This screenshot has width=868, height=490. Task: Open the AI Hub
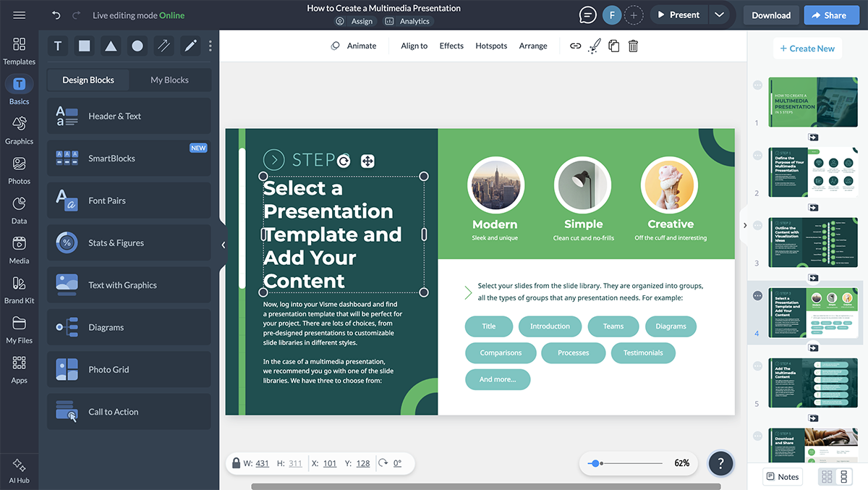pyautogui.click(x=20, y=470)
